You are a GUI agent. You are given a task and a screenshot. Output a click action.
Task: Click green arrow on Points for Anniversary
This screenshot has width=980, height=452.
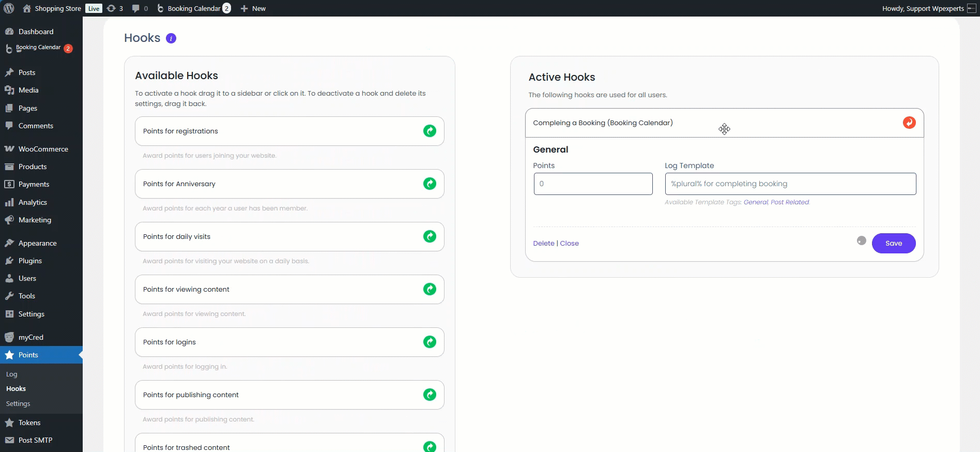tap(430, 184)
